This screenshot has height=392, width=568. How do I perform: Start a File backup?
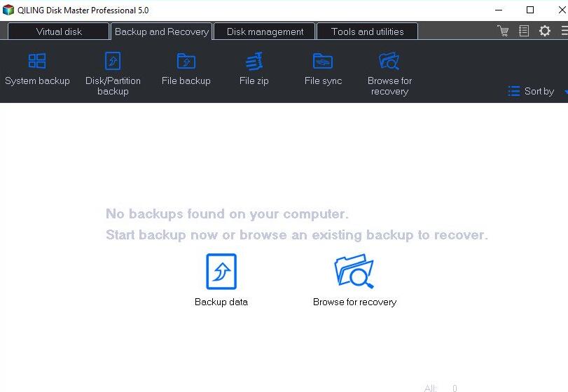[186, 69]
